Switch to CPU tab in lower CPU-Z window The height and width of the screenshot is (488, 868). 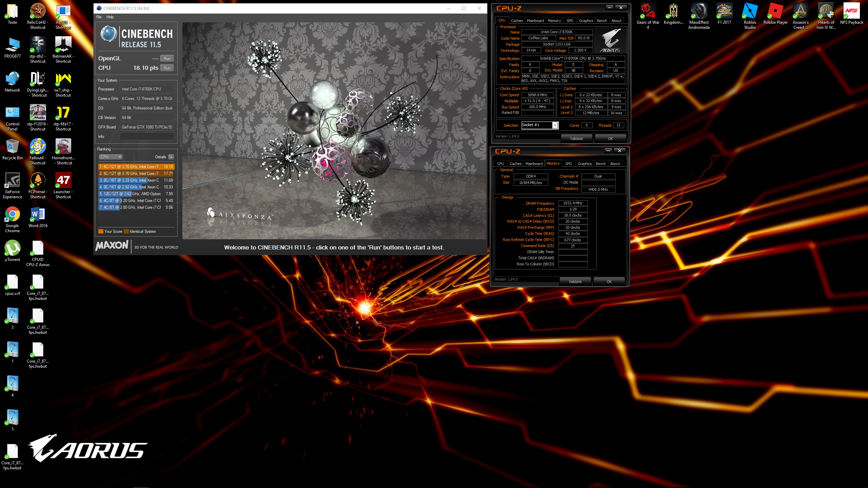[500, 164]
